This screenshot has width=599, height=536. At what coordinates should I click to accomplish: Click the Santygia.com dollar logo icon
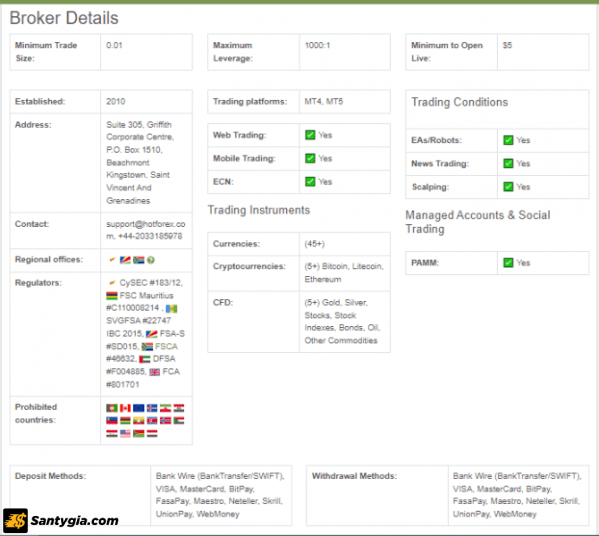(x=16, y=520)
